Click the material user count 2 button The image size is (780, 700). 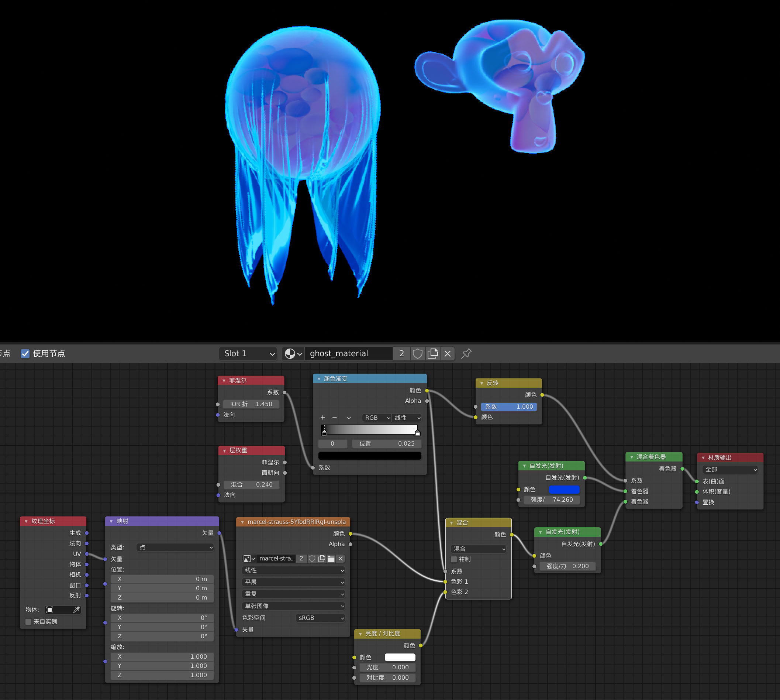coord(401,353)
